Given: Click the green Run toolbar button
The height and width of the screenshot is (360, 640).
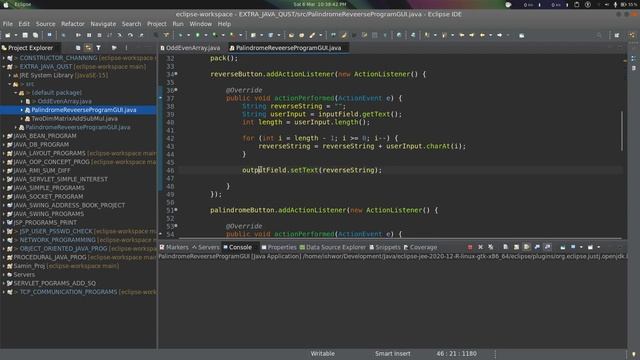Looking at the screenshot, I should (x=197, y=35).
